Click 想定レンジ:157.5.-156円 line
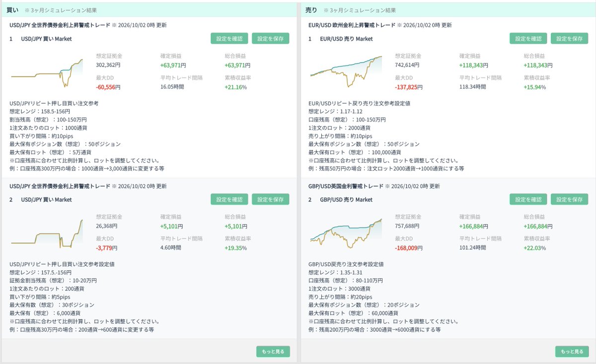This screenshot has height=364, width=596. (41, 273)
